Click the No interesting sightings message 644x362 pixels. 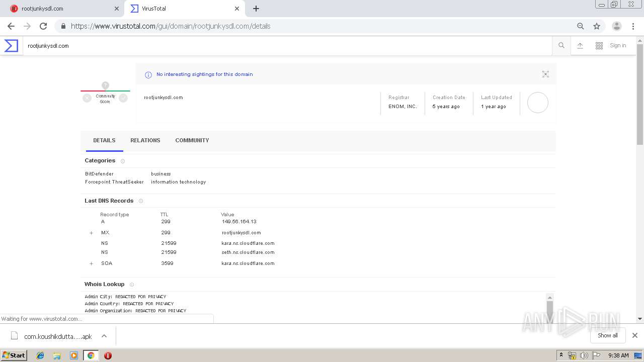[204, 74]
